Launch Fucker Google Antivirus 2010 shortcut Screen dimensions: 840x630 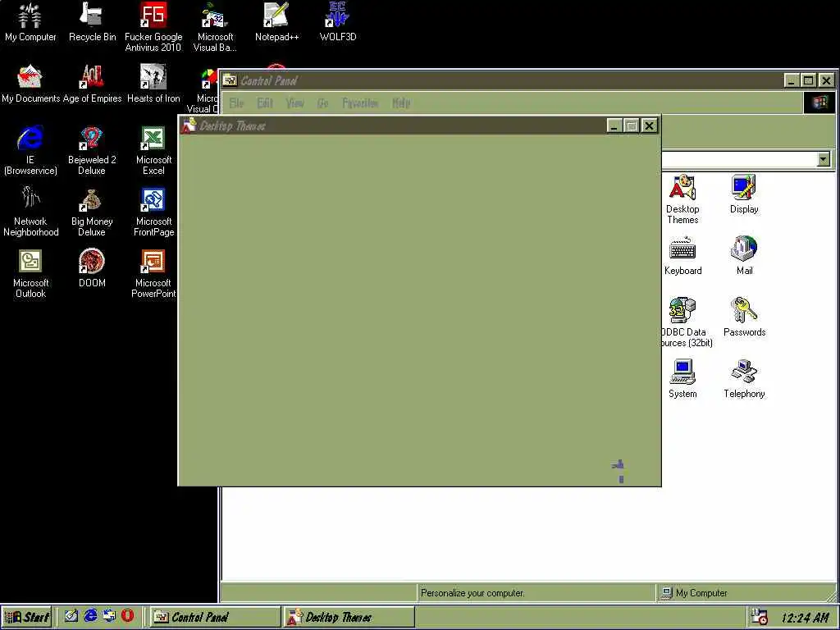153,27
